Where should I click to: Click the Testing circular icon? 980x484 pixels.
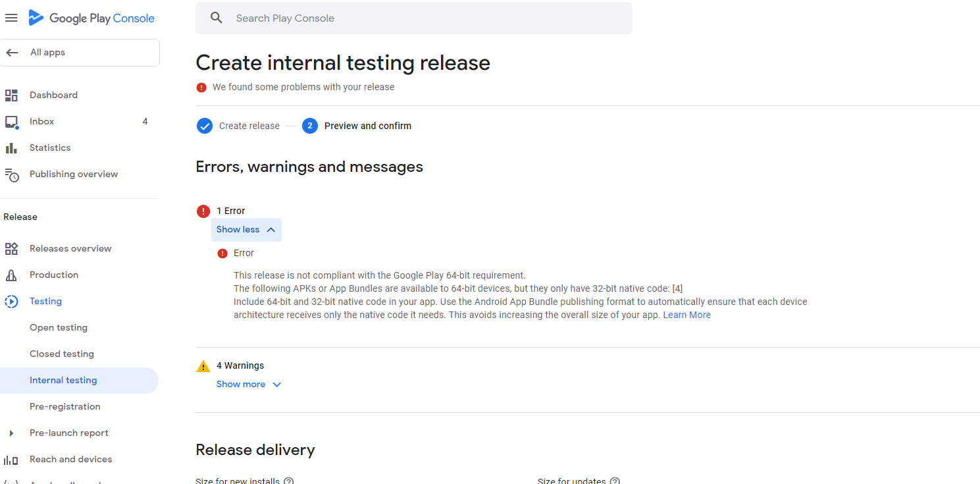coord(11,302)
